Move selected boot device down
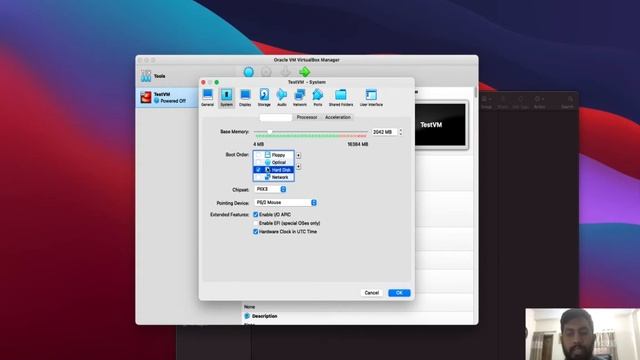640x360 pixels. [298, 167]
